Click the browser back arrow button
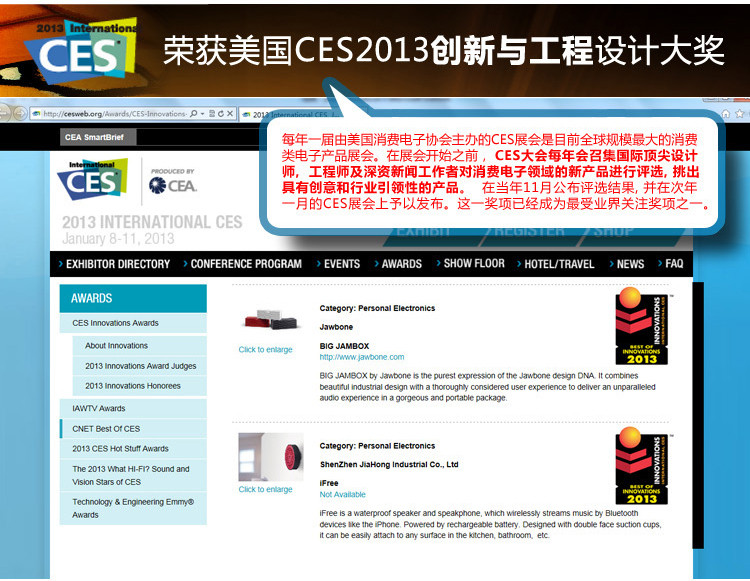Screen dimensions: 750x581 click(4, 113)
